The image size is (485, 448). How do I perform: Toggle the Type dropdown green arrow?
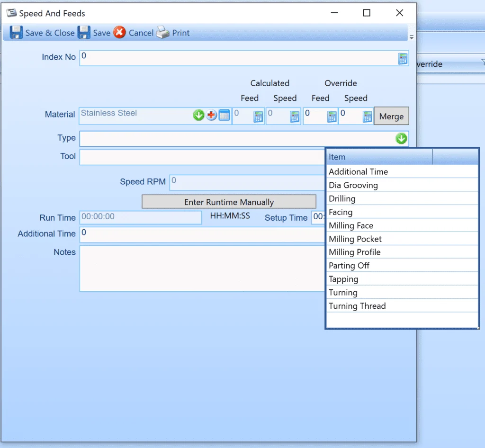click(x=401, y=138)
